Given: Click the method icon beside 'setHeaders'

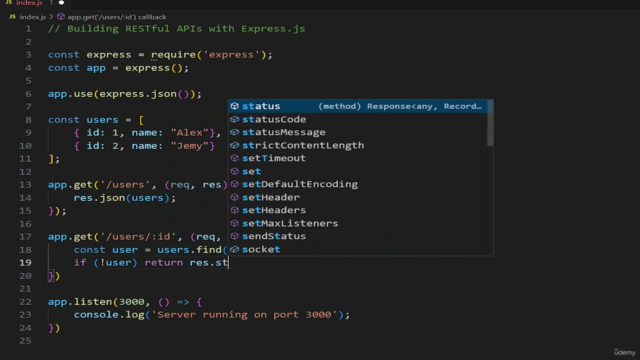Looking at the screenshot, I should (234, 210).
